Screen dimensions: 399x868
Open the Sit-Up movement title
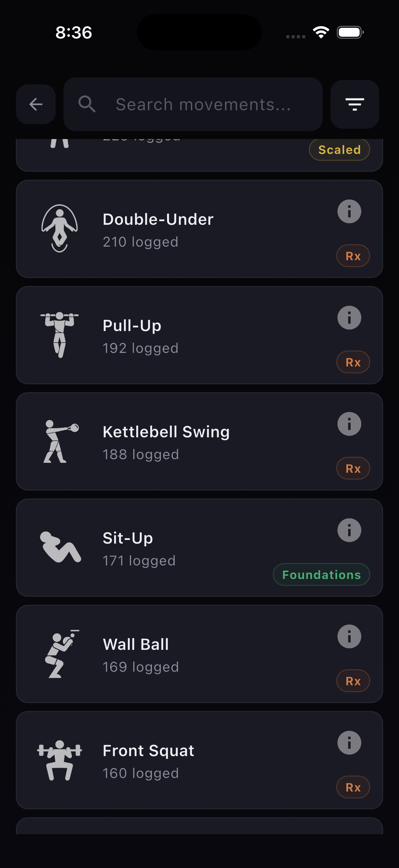coord(128,538)
